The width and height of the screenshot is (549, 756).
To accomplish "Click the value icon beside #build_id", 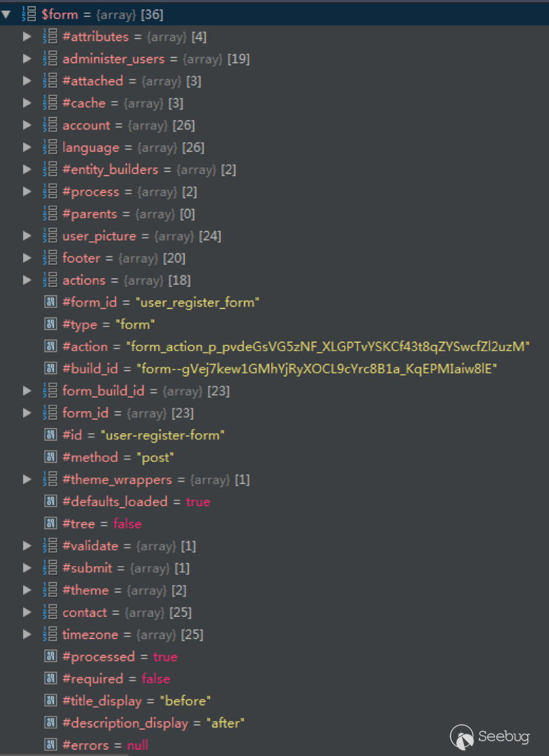I will 50,369.
